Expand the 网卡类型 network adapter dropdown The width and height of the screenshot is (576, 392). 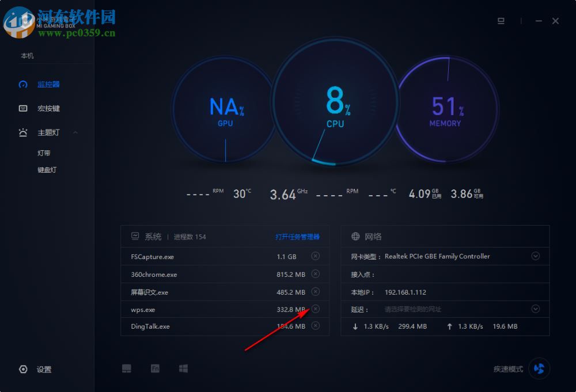536,256
